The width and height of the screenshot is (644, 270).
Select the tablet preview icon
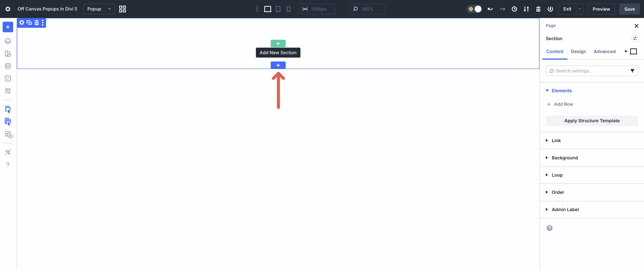click(x=278, y=9)
